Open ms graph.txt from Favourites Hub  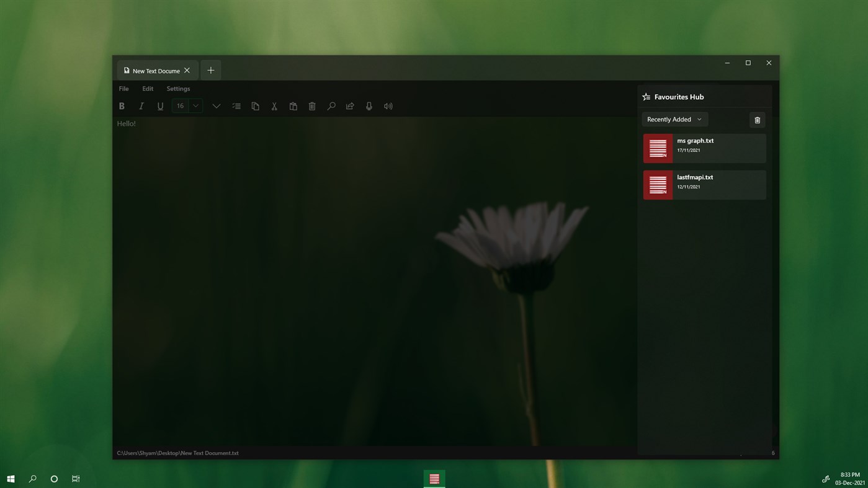(704, 148)
